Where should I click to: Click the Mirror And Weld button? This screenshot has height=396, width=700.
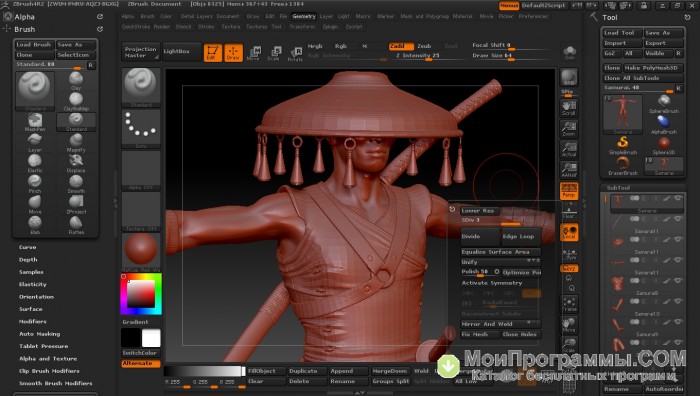500,324
